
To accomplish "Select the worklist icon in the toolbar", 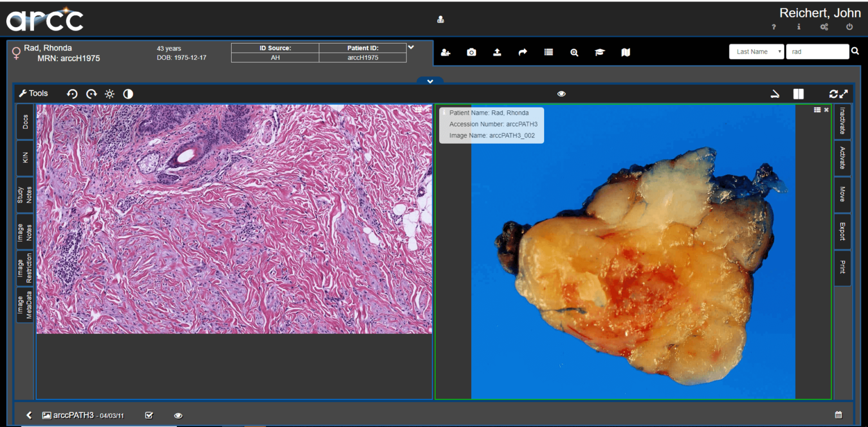I will point(548,52).
